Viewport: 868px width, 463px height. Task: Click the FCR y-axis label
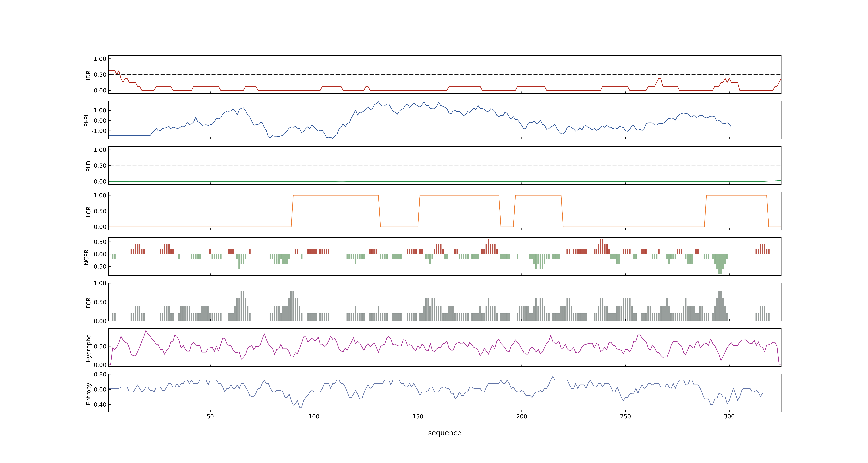[89, 303]
